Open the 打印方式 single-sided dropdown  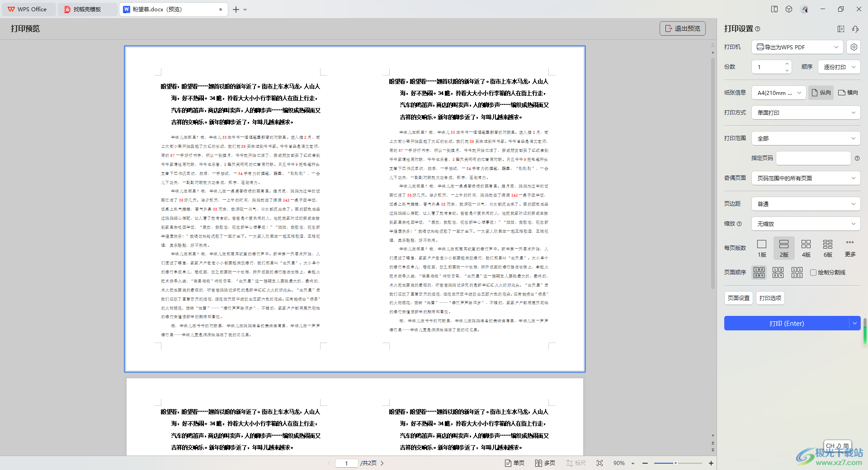(x=806, y=113)
